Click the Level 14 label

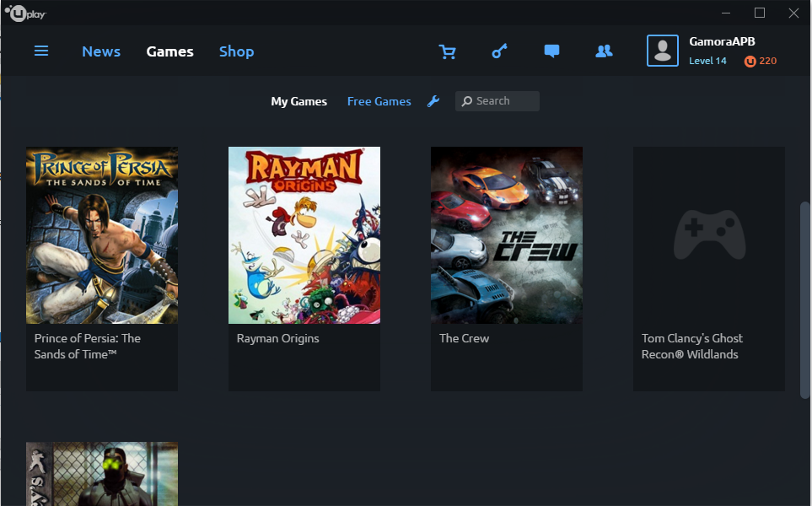(x=707, y=61)
